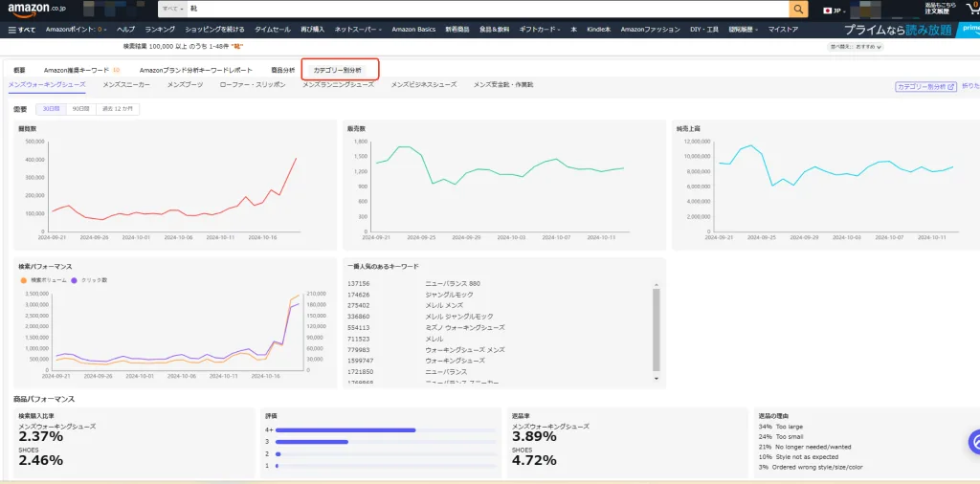Click the 4+ rating bar

click(x=345, y=429)
